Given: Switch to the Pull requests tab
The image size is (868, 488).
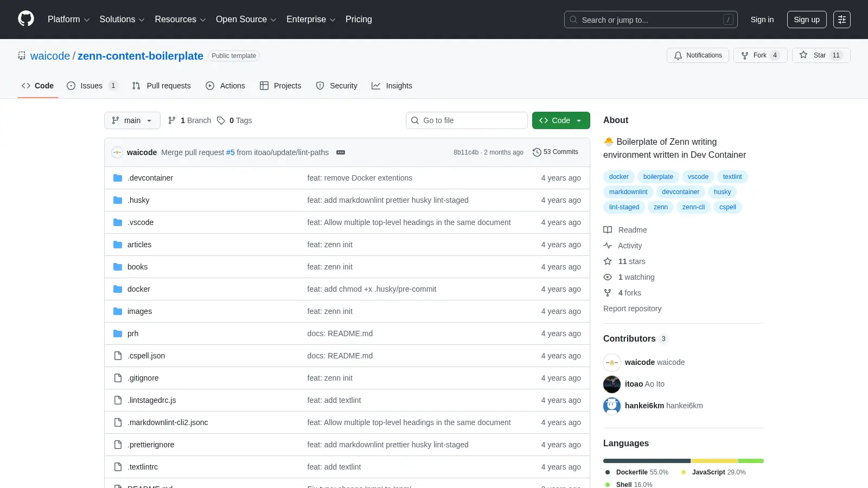Looking at the screenshot, I should click(x=161, y=86).
